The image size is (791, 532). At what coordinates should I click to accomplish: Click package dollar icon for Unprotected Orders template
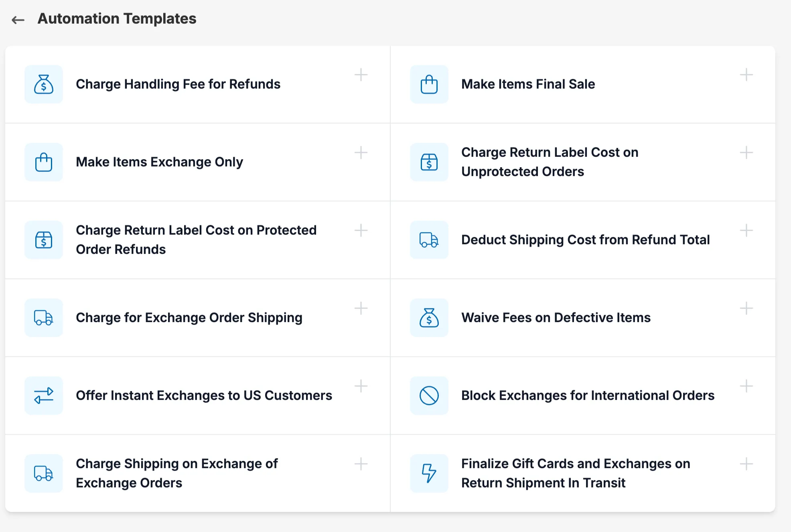pos(429,162)
